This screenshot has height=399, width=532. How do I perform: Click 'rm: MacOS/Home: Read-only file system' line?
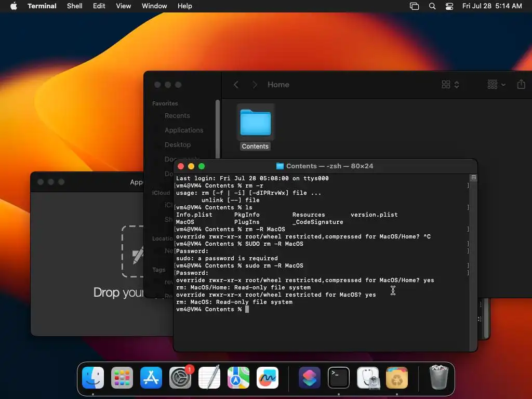click(x=243, y=287)
